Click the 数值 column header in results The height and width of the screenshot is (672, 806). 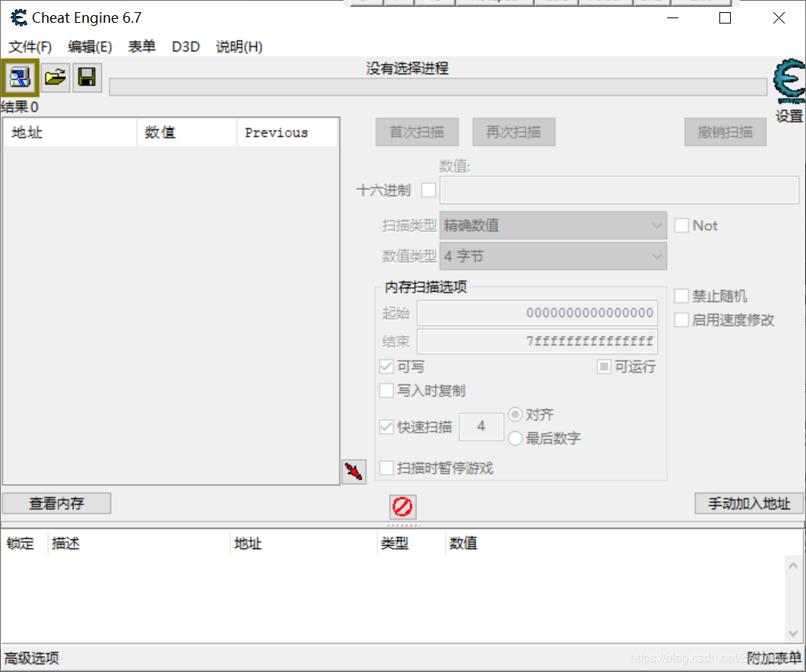(187, 133)
